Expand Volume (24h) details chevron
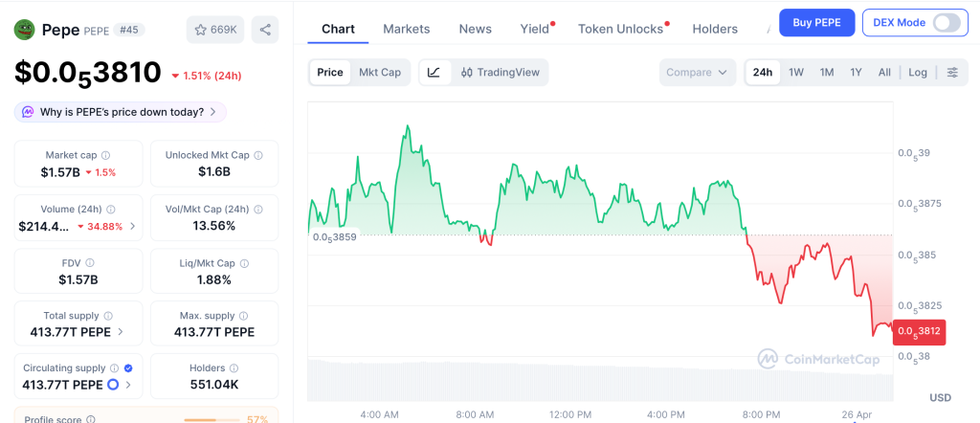Screen dimensions: 980x423 coord(132,227)
